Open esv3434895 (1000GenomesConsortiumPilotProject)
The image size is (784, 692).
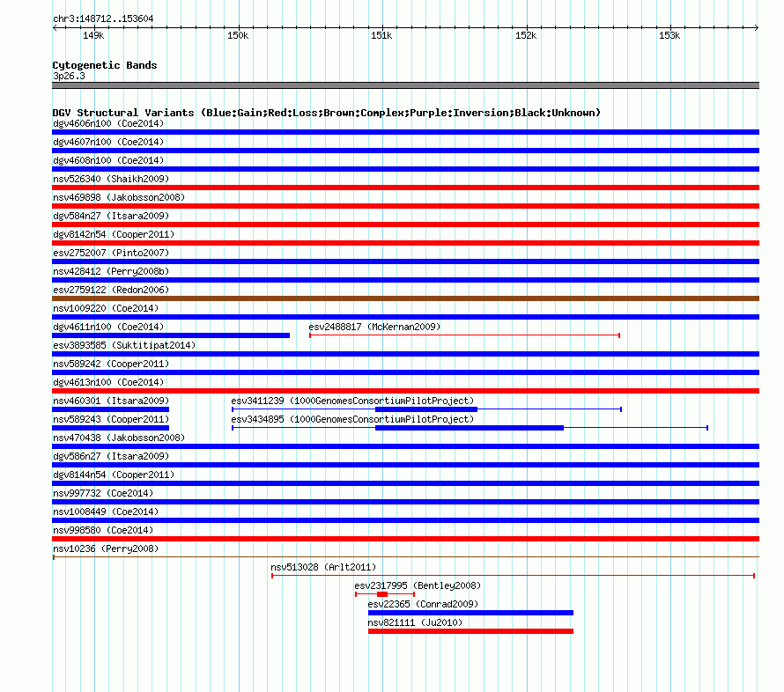(x=352, y=419)
